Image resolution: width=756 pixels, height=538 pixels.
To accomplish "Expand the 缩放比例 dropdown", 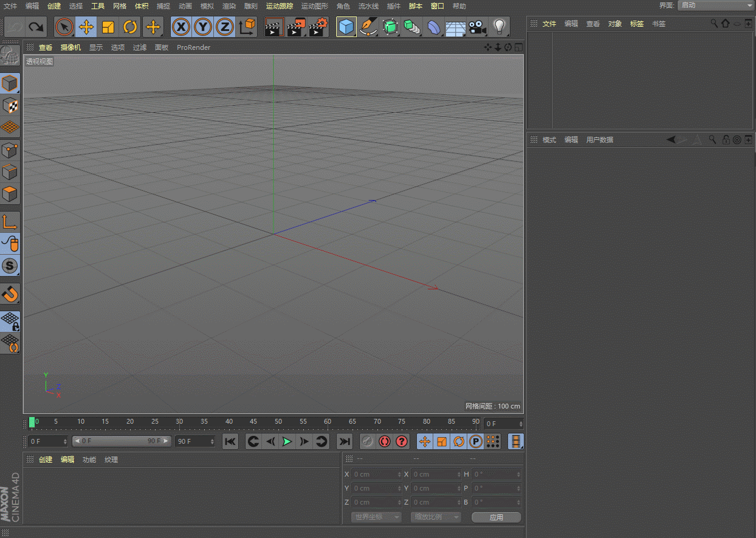I will pos(435,517).
